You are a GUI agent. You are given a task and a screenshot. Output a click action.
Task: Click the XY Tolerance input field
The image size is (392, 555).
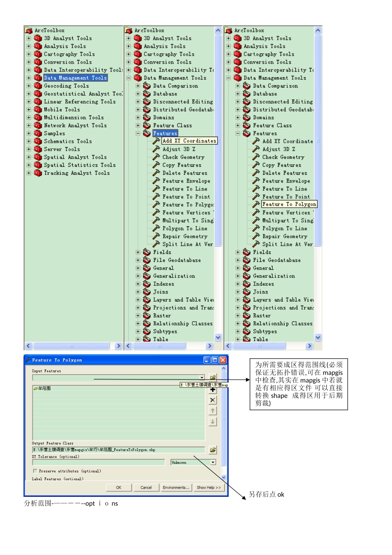[99, 462]
